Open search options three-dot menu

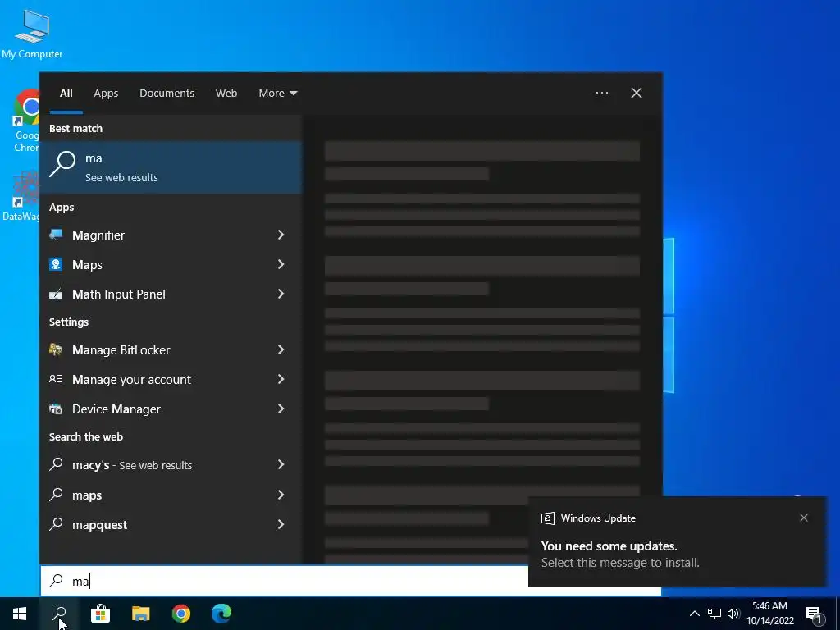602,93
